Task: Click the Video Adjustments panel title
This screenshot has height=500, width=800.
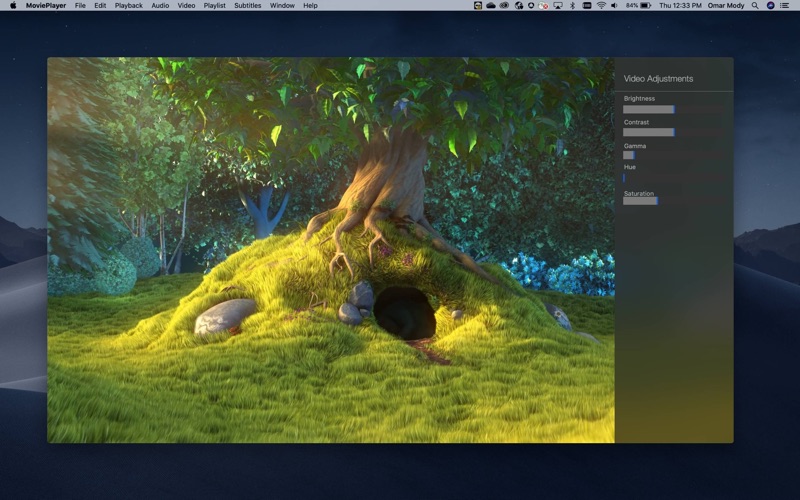Action: pyautogui.click(x=658, y=79)
